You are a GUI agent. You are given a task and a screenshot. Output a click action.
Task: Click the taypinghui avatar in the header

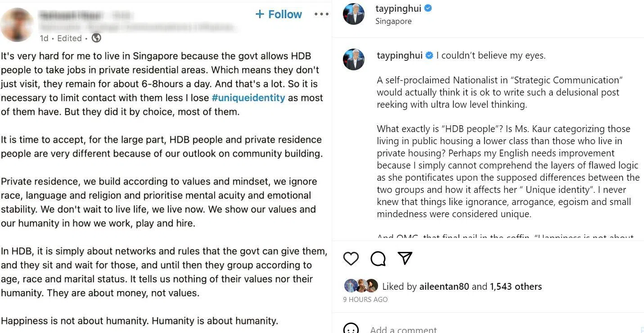tap(354, 14)
